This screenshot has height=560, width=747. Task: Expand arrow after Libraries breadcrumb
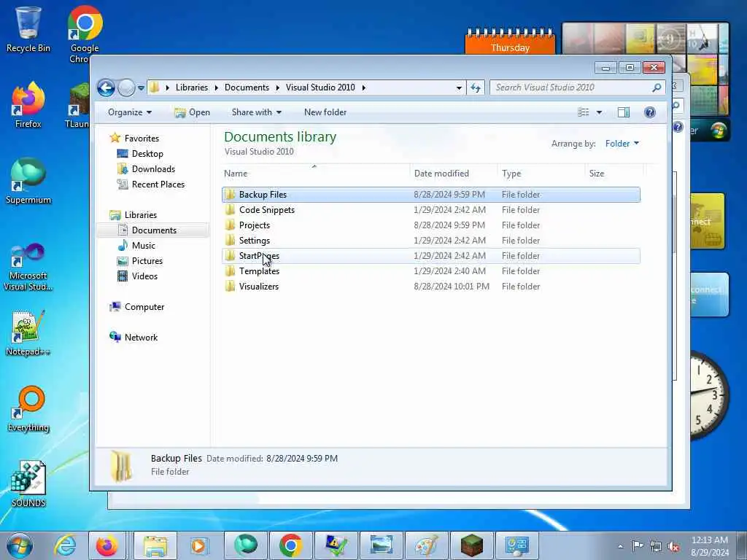(x=216, y=87)
